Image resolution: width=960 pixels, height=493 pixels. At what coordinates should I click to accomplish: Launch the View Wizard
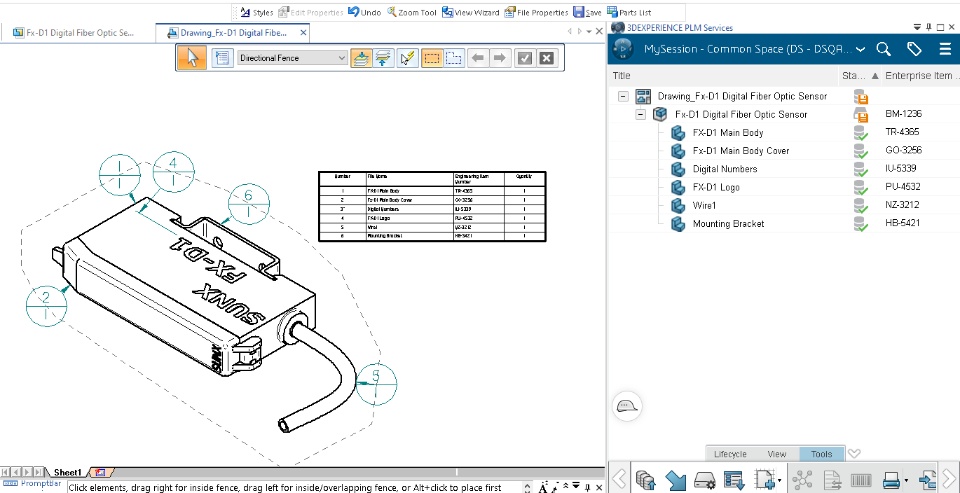[470, 12]
